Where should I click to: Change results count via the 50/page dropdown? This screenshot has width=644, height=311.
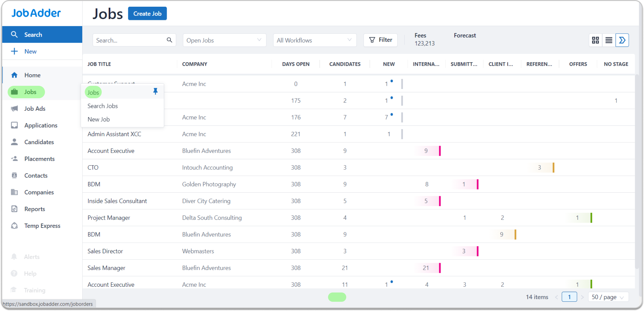point(608,297)
